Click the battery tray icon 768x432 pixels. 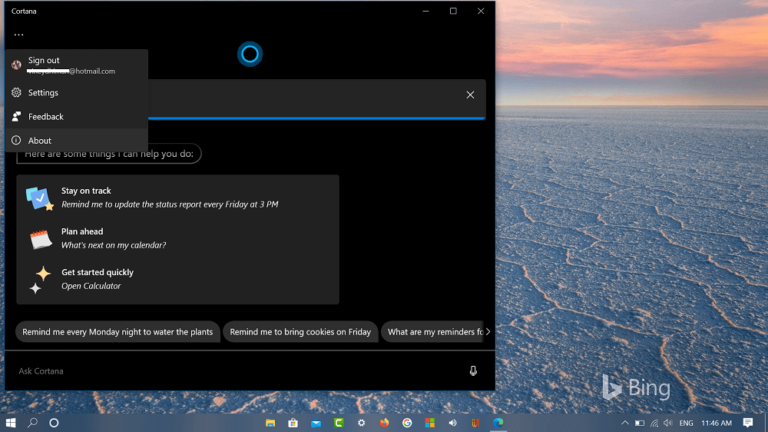[x=640, y=423]
